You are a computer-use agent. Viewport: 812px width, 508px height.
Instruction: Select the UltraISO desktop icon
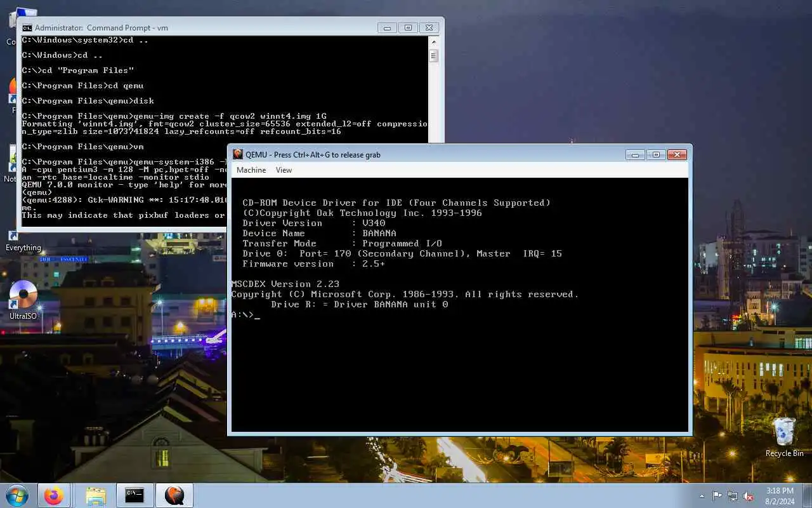coord(23,300)
